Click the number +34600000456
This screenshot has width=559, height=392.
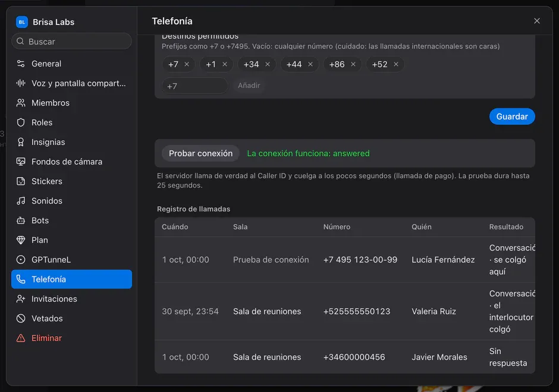point(354,357)
